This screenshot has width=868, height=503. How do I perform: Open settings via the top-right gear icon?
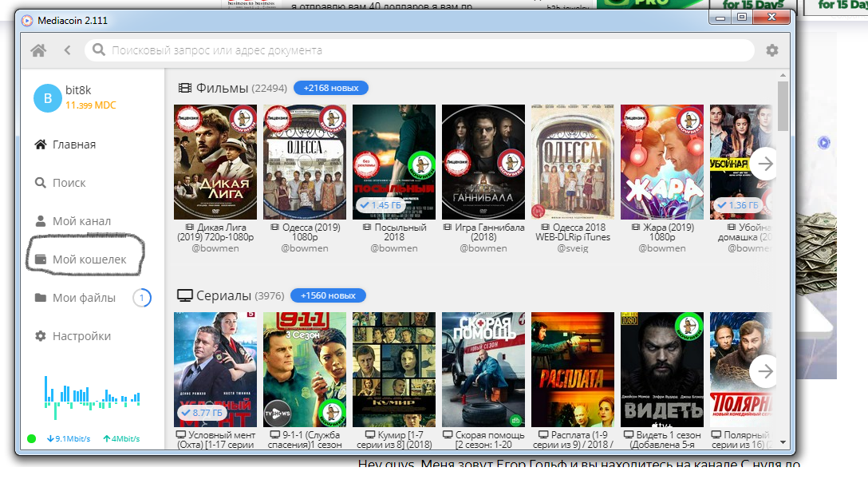point(772,50)
